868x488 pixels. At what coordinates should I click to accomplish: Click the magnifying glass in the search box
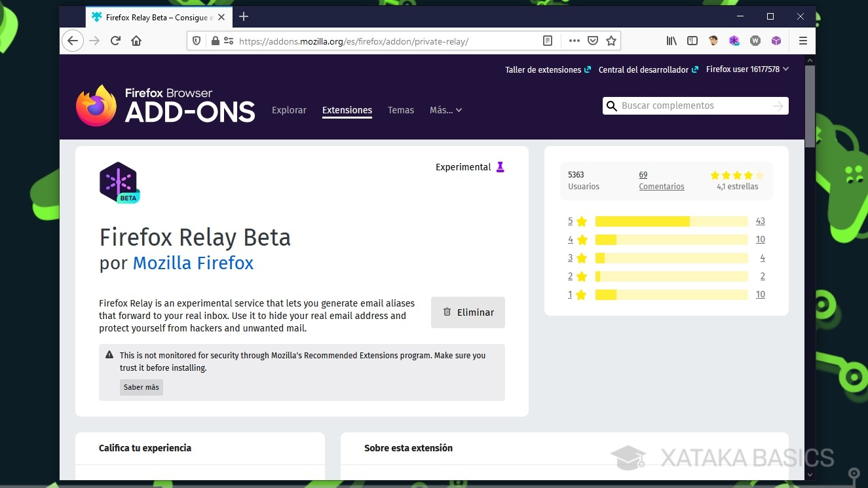coord(611,105)
